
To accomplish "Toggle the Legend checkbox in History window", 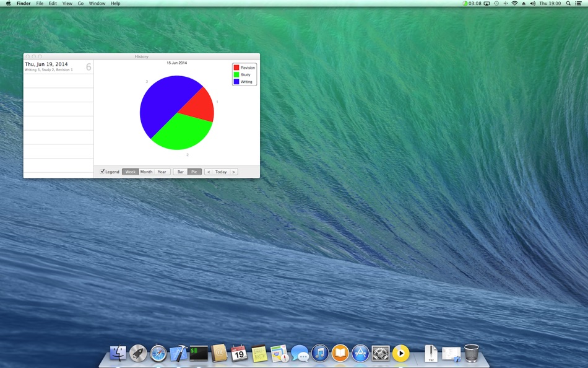I will 102,172.
